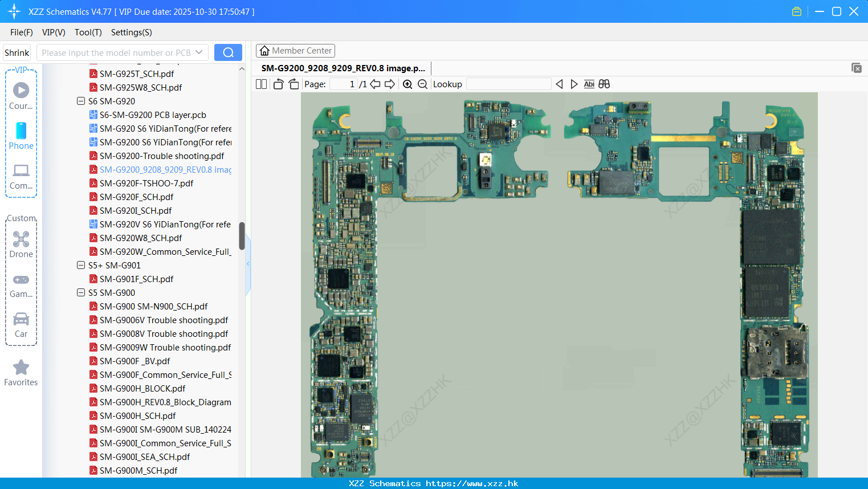The width and height of the screenshot is (868, 489).
Task: Zoom in on the PCB image
Action: click(x=407, y=84)
